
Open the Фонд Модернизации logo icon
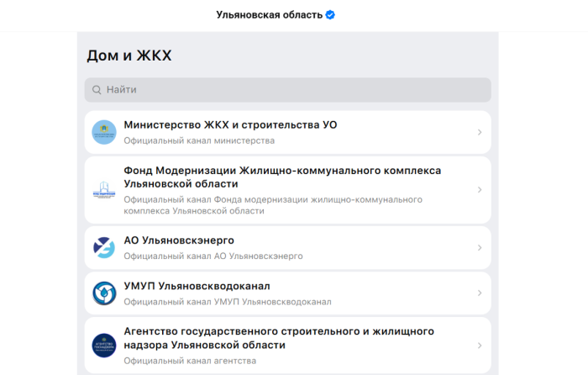click(104, 190)
